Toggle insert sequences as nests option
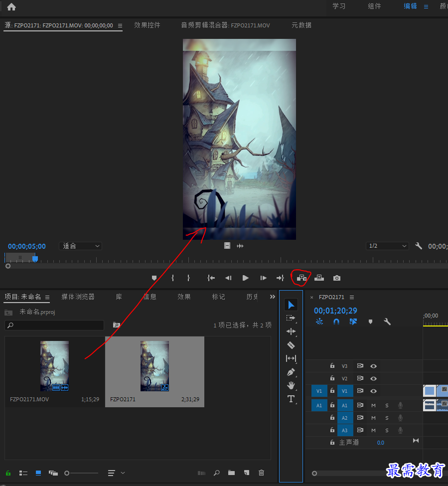This screenshot has height=486, width=448. tap(319, 322)
